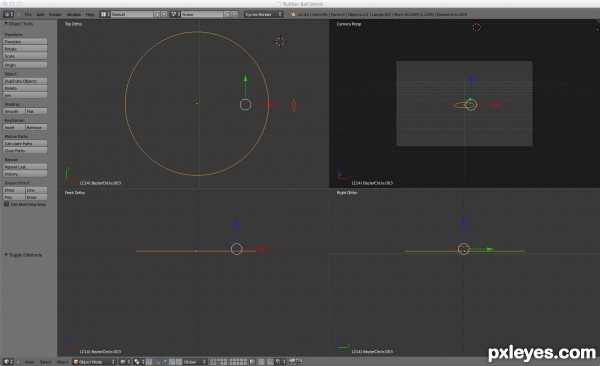Open the scene browse icon
The image size is (600, 366).
[175, 14]
